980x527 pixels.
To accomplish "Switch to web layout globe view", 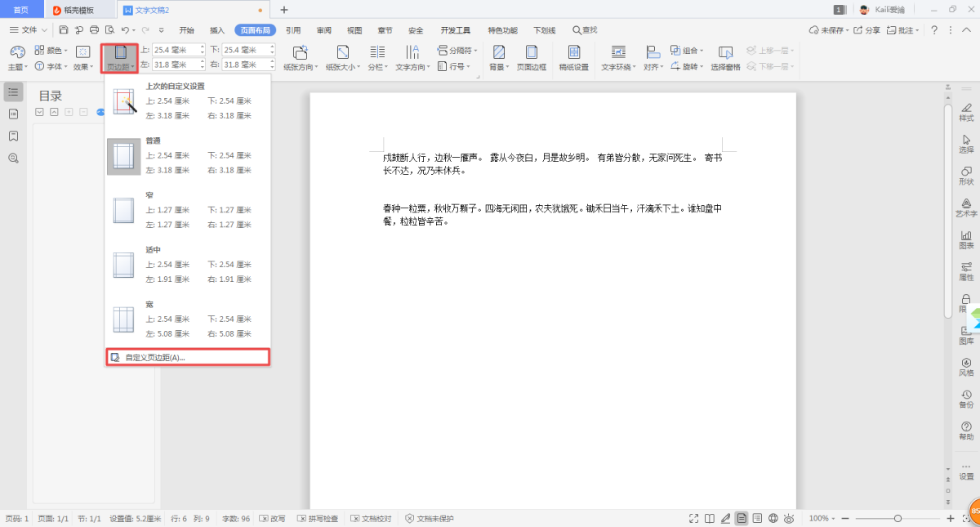I will click(x=773, y=519).
